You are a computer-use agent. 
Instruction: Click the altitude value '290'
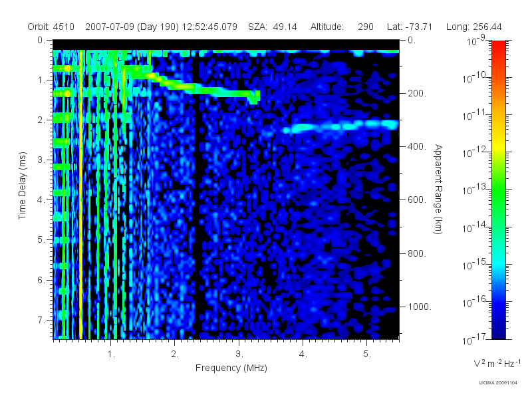tap(365, 27)
